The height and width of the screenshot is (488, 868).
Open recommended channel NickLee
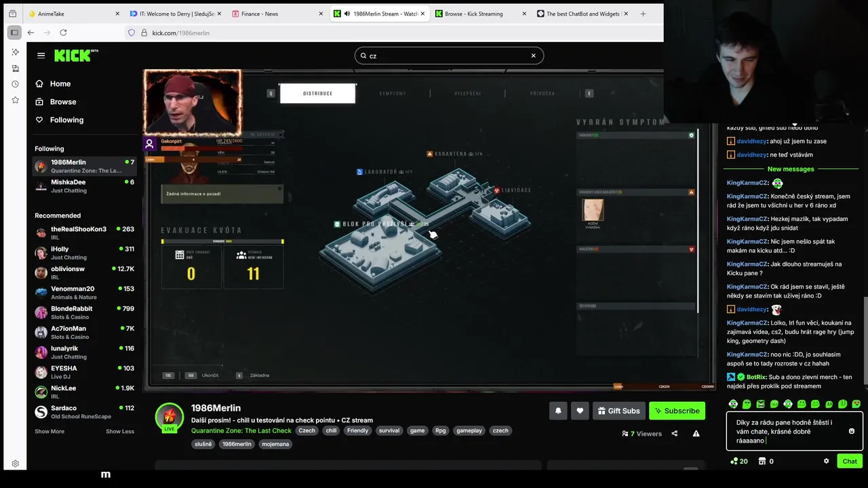(x=85, y=392)
